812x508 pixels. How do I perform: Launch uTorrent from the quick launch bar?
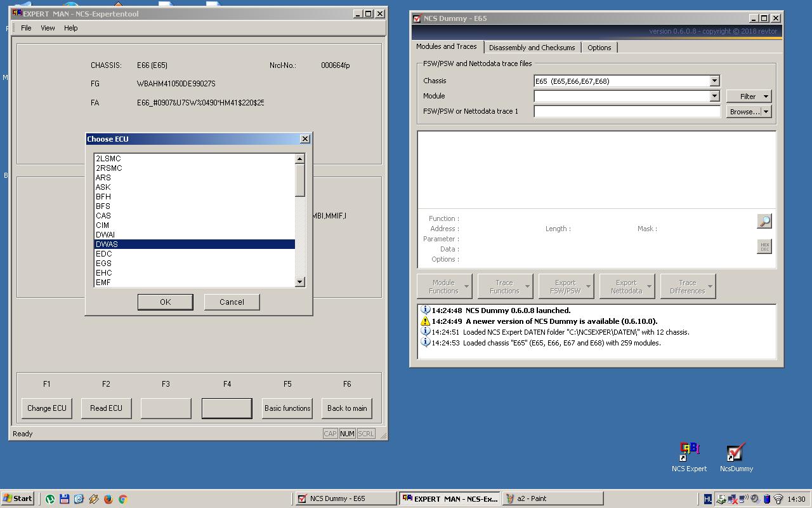click(49, 499)
